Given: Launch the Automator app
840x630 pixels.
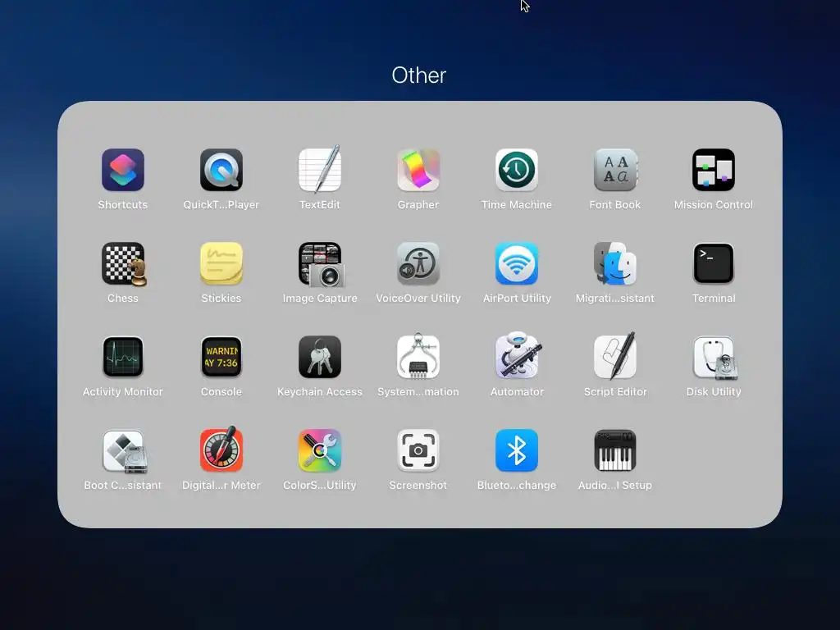Looking at the screenshot, I should pos(517,356).
